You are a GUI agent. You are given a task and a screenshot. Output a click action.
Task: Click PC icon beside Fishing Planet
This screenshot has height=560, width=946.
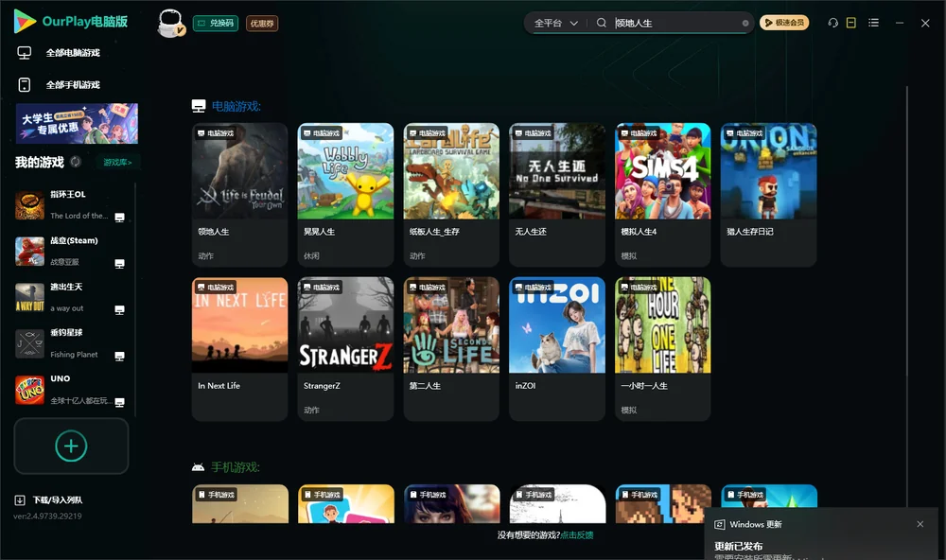coord(119,356)
